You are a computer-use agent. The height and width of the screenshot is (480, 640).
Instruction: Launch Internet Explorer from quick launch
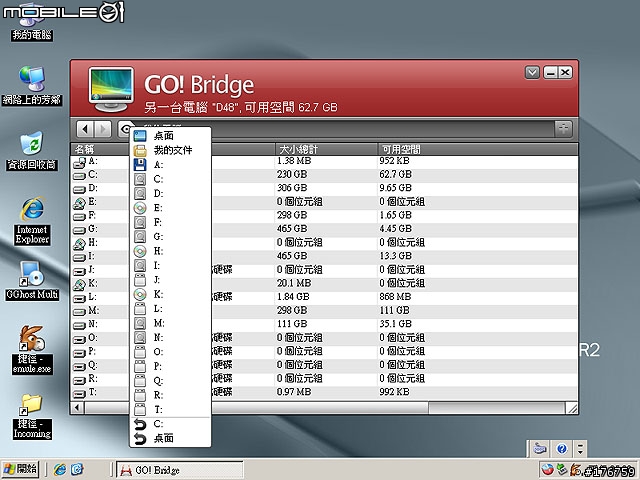(x=60, y=469)
